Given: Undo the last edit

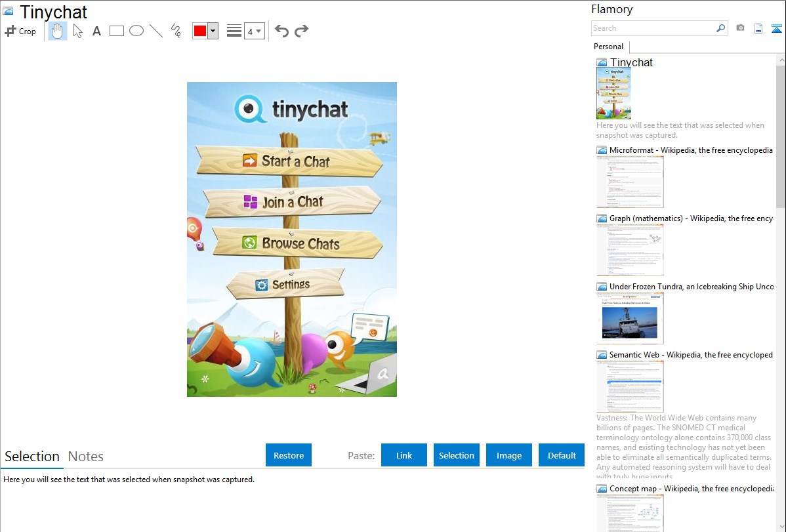Looking at the screenshot, I should [x=281, y=31].
